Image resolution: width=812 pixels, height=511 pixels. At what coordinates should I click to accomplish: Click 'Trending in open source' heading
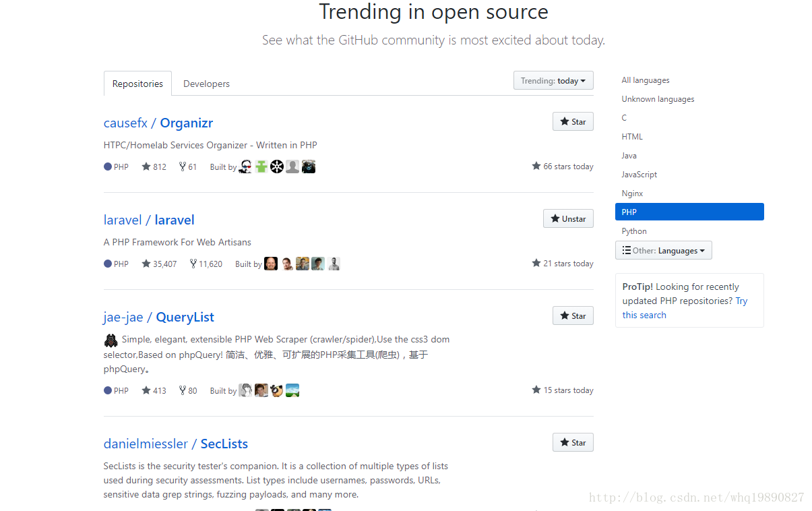[x=433, y=12]
